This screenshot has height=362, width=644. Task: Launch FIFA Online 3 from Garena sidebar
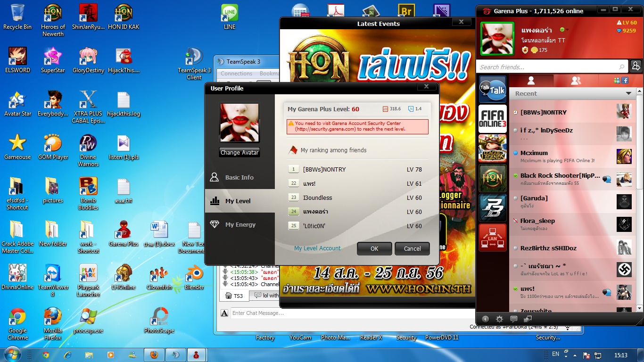492,119
